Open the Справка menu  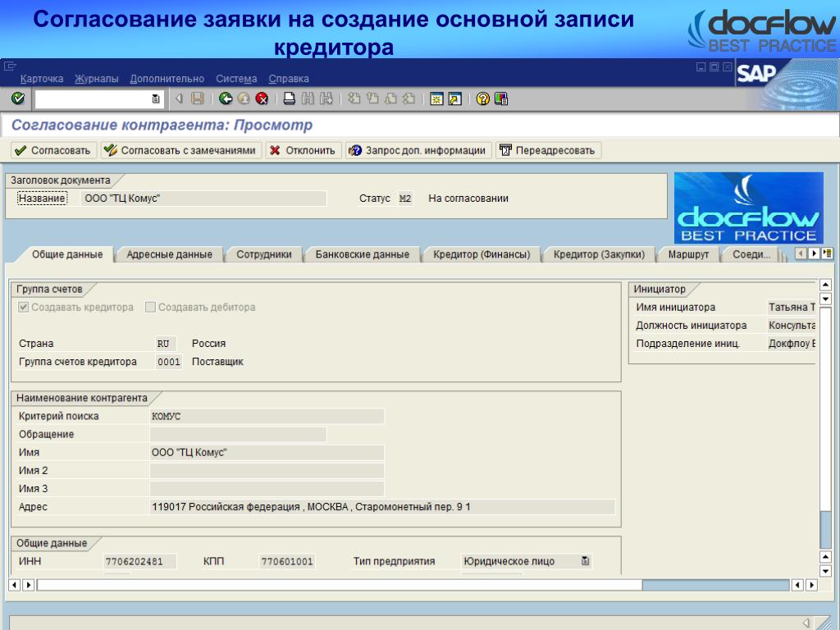[x=289, y=79]
